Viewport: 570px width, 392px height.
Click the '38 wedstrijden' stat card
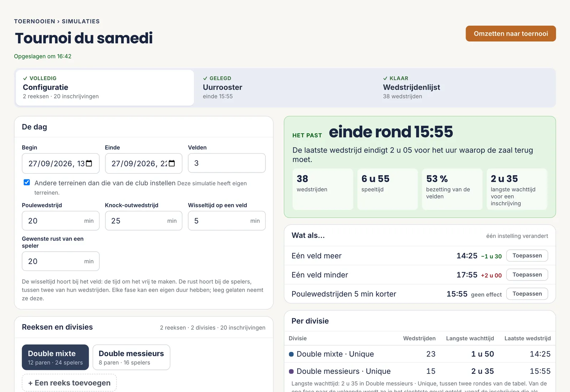point(323,189)
